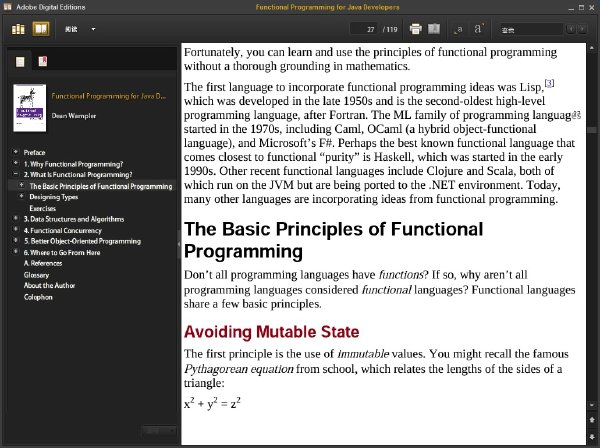Image resolution: width=600 pixels, height=448 pixels.
Task: Collapse '2. What Is Functional Programming?' chapter
Action: pyautogui.click(x=16, y=174)
